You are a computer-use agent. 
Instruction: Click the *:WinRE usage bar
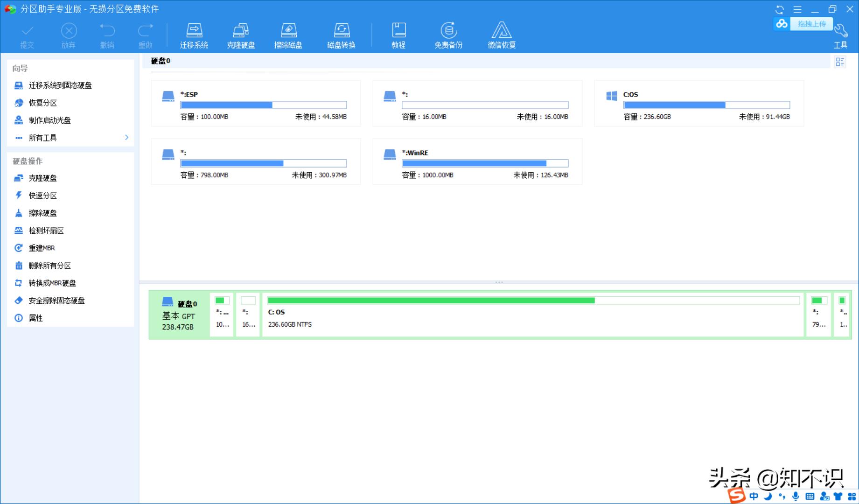485,163
